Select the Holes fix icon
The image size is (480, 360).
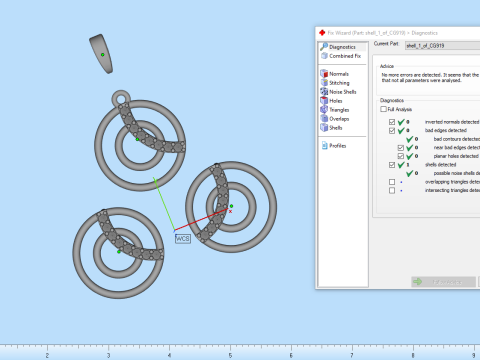pos(324,101)
